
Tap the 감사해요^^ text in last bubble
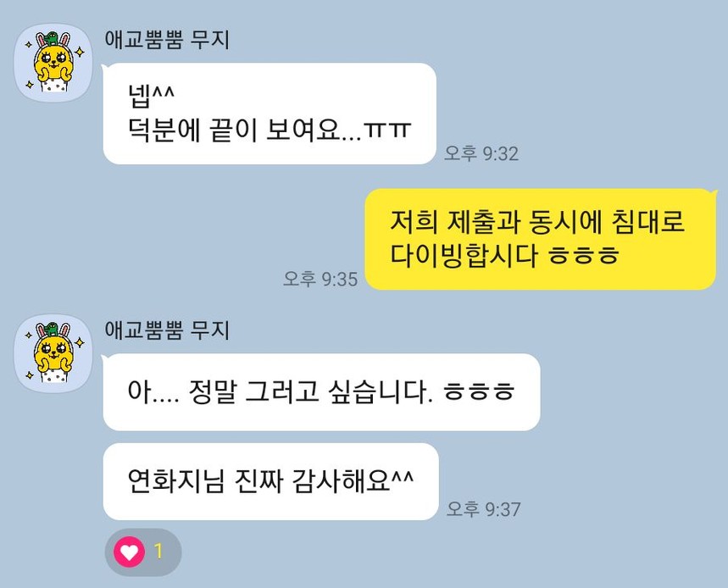tap(353, 480)
